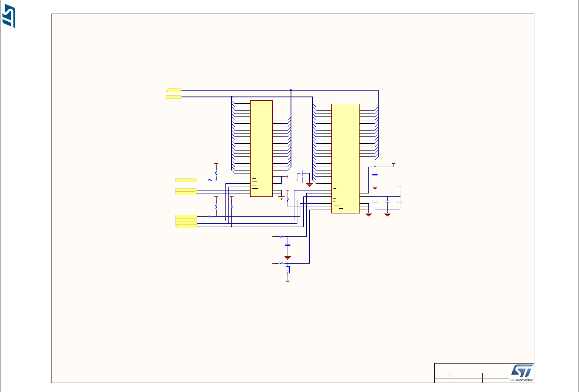The image size is (579, 392).
Task: Click the topmost of the seven left signal ports
Action: click(186, 180)
